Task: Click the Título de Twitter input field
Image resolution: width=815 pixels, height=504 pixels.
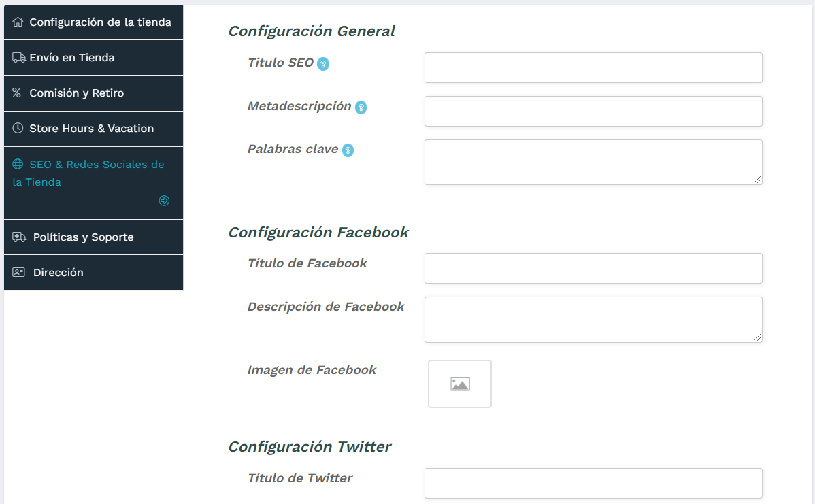Action: pos(593,483)
